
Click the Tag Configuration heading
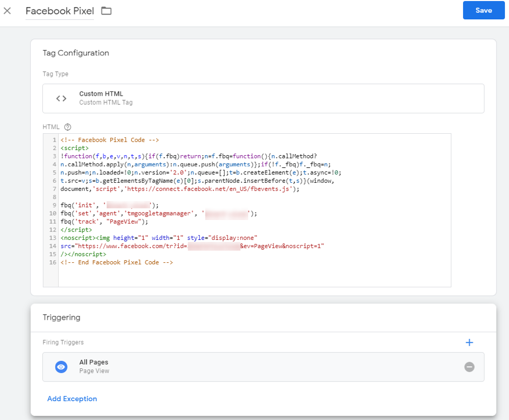76,53
